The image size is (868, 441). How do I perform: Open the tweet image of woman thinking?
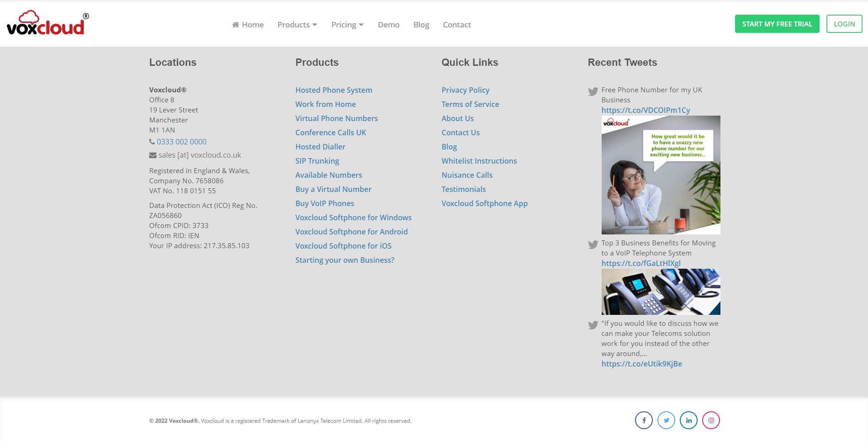[661, 175]
